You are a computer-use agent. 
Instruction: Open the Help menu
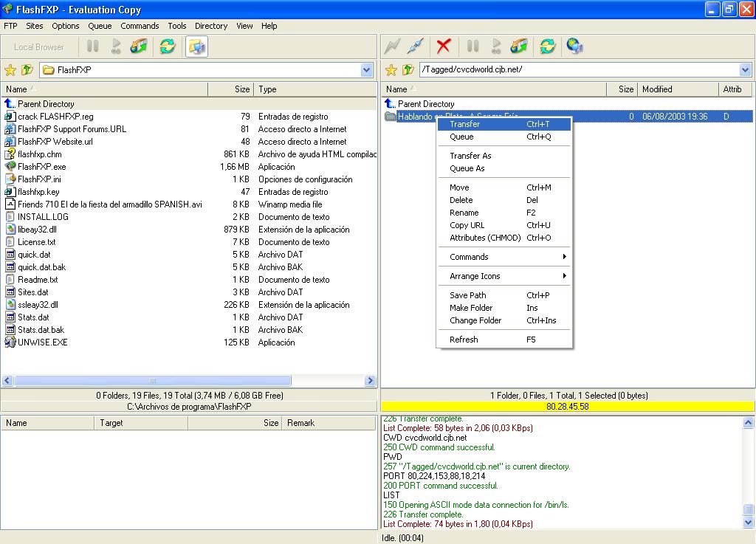pos(269,26)
